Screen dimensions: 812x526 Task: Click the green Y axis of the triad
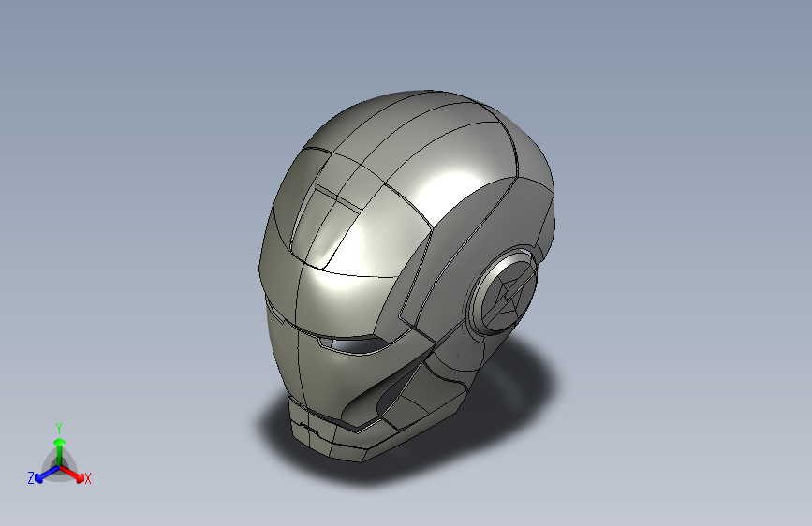[60, 451]
